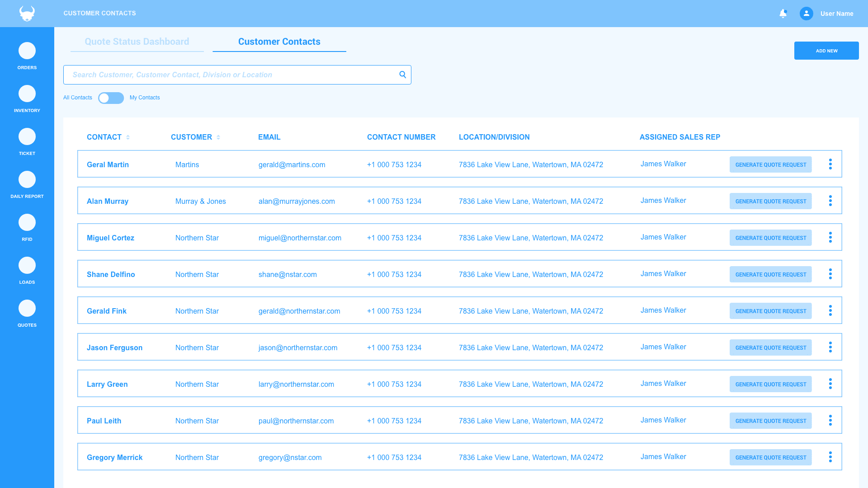Click the user profile avatar icon
Image resolution: width=868 pixels, height=488 pixels.
806,14
